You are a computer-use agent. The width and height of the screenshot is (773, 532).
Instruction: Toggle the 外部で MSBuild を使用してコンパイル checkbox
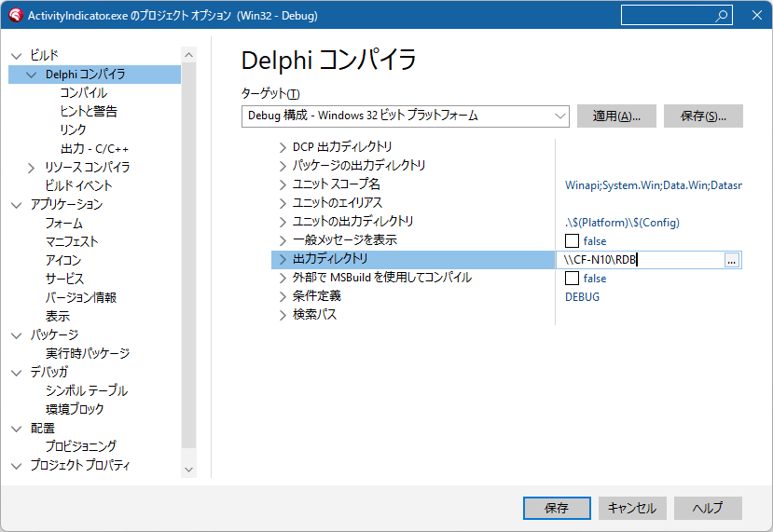[572, 279]
